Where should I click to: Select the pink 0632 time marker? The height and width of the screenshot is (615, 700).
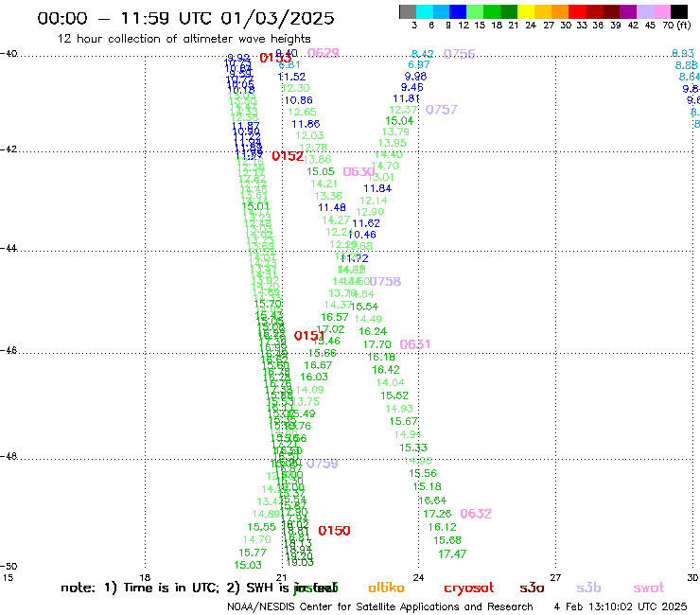476,514
